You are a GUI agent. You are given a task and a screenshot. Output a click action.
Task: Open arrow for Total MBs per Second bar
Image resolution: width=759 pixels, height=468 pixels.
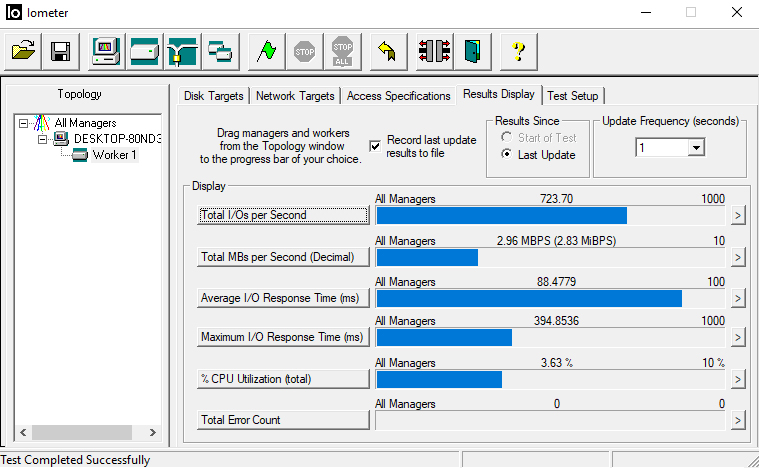(x=738, y=257)
